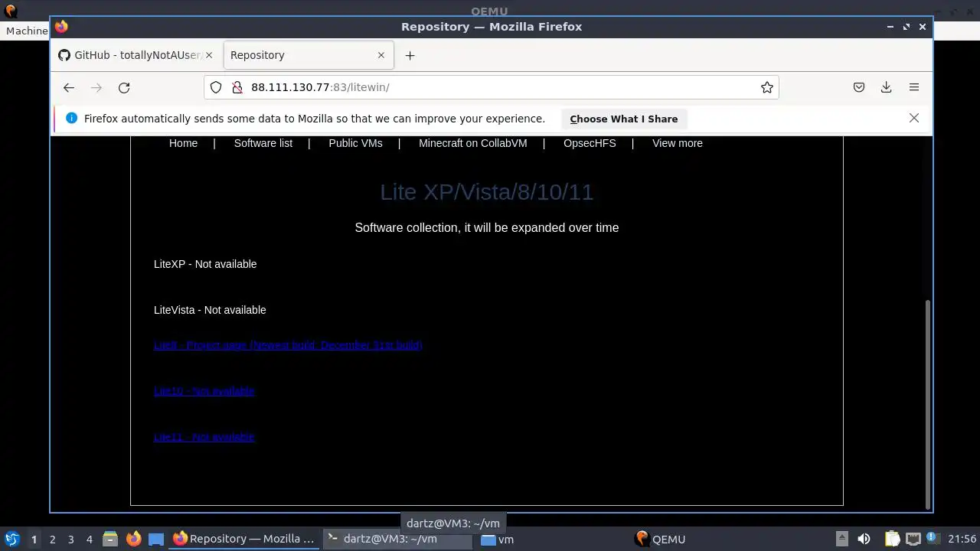Expand the system tray arrow
Screen dimensions: 980x551
click(x=841, y=539)
